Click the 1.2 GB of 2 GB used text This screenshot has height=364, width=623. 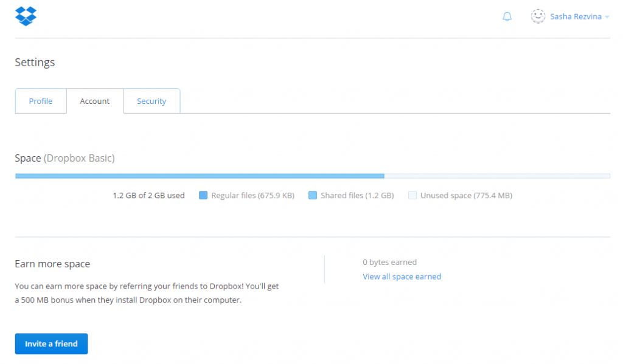(148, 195)
